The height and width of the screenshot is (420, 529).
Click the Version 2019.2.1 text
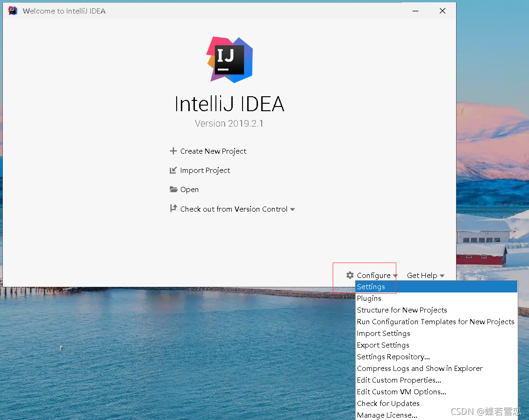point(229,123)
